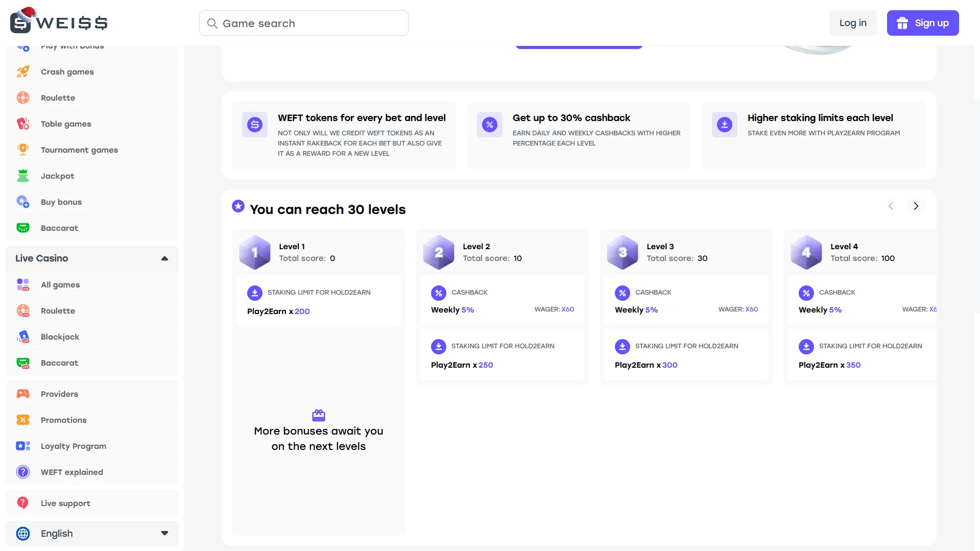The width and height of the screenshot is (980, 551).
Task: Select Buy bonus in sidebar
Action: tap(61, 202)
